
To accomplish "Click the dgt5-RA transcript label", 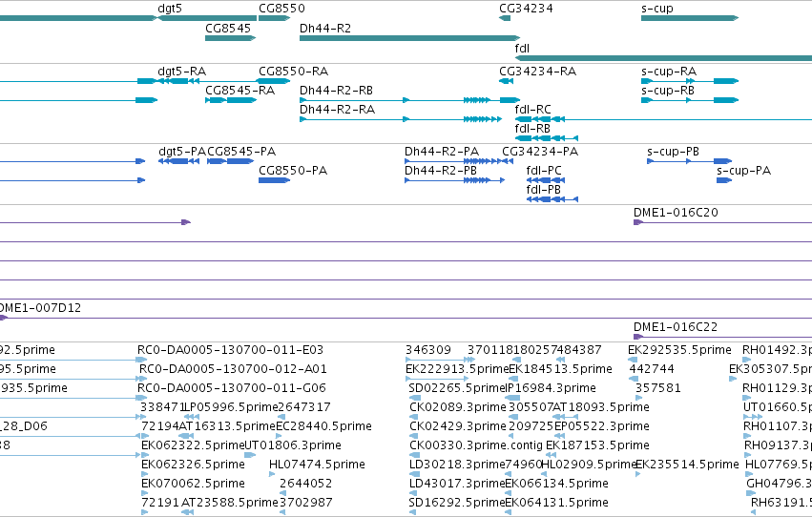I will point(181,72).
